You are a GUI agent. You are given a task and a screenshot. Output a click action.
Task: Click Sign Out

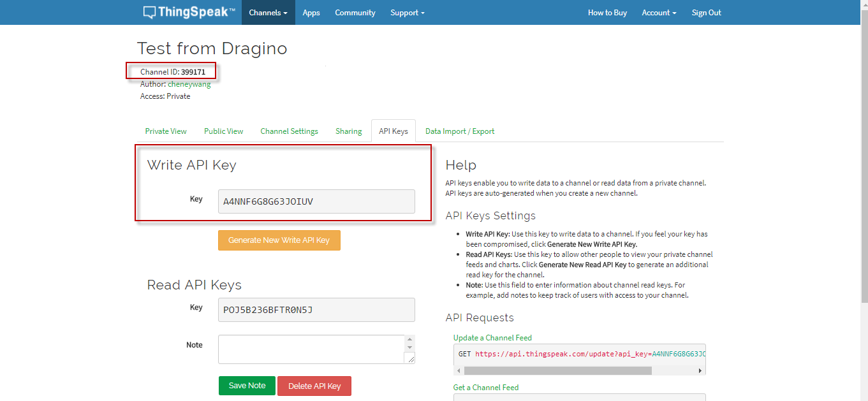pyautogui.click(x=707, y=13)
